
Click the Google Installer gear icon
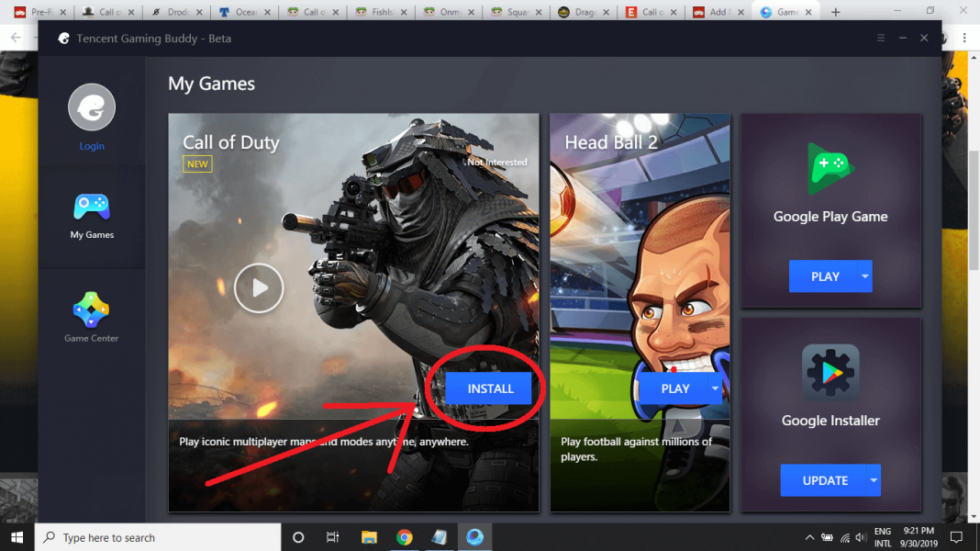pyautogui.click(x=830, y=374)
